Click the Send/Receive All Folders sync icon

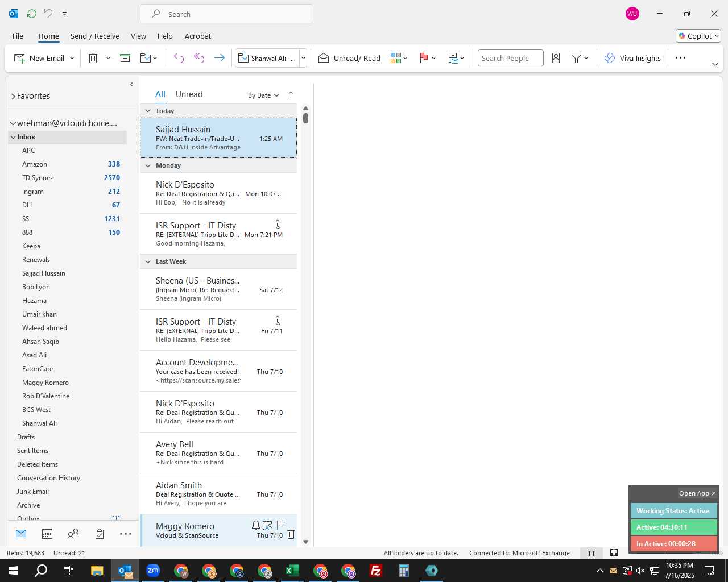coord(32,14)
